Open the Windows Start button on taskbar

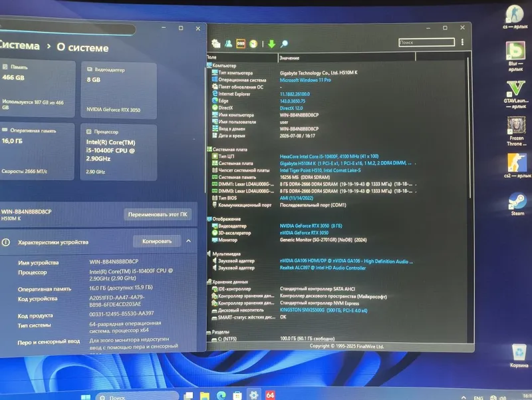(86, 397)
